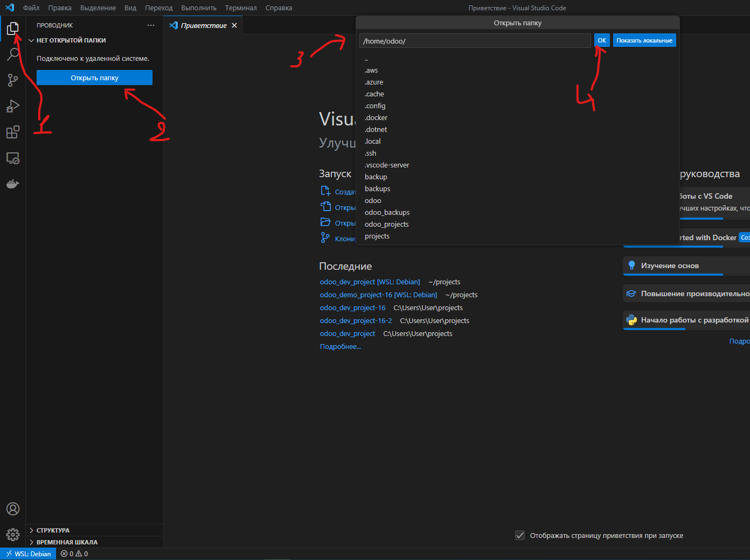Open the last odoo_dev_project link with C:\Users path

[x=348, y=333]
